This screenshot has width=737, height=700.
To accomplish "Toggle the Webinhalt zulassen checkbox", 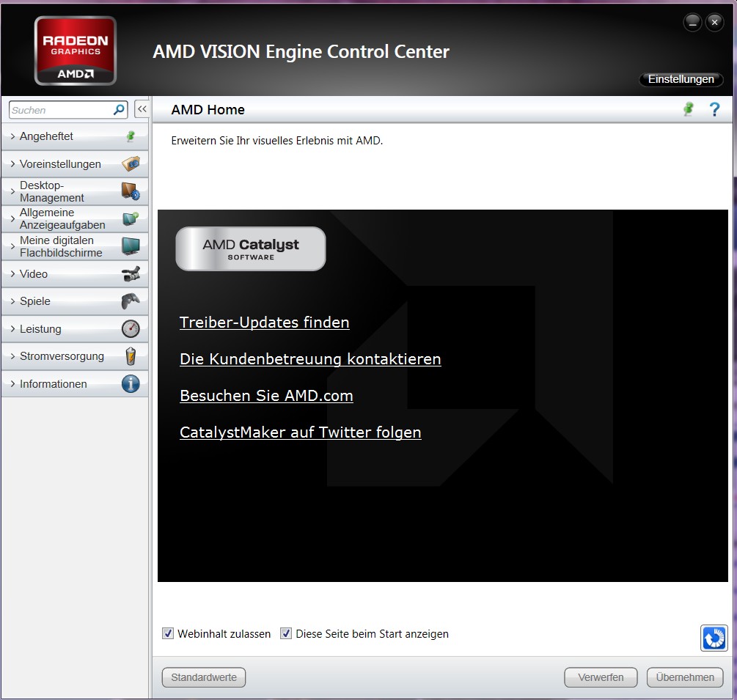I will (168, 633).
